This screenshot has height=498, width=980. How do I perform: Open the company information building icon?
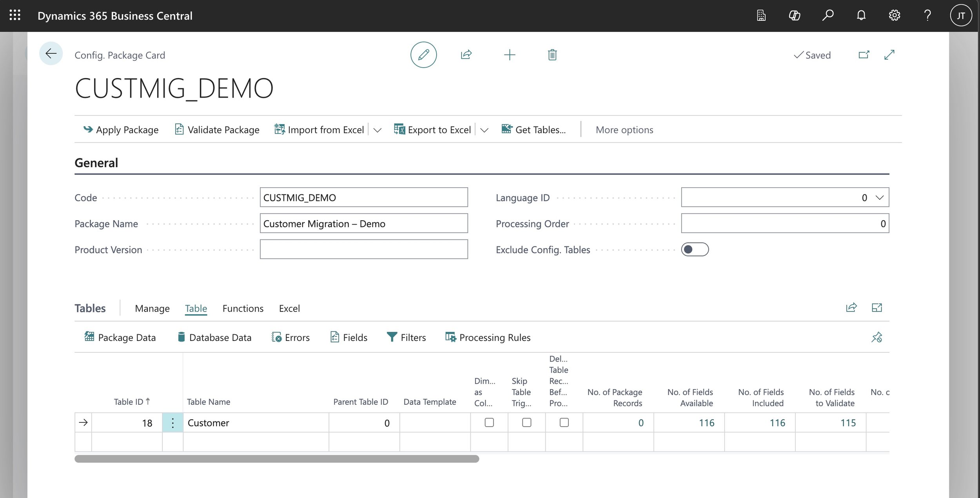[761, 15]
